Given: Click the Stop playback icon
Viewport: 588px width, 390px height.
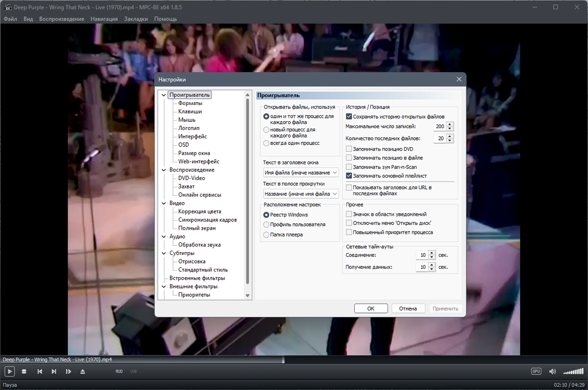Looking at the screenshot, I should (24, 371).
